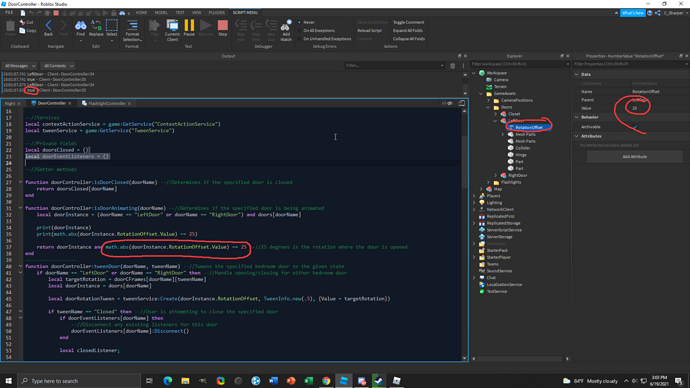Viewport: 690px width, 388px height.
Task: Click the new file icon in quick access toolbar
Action: [x=23, y=13]
